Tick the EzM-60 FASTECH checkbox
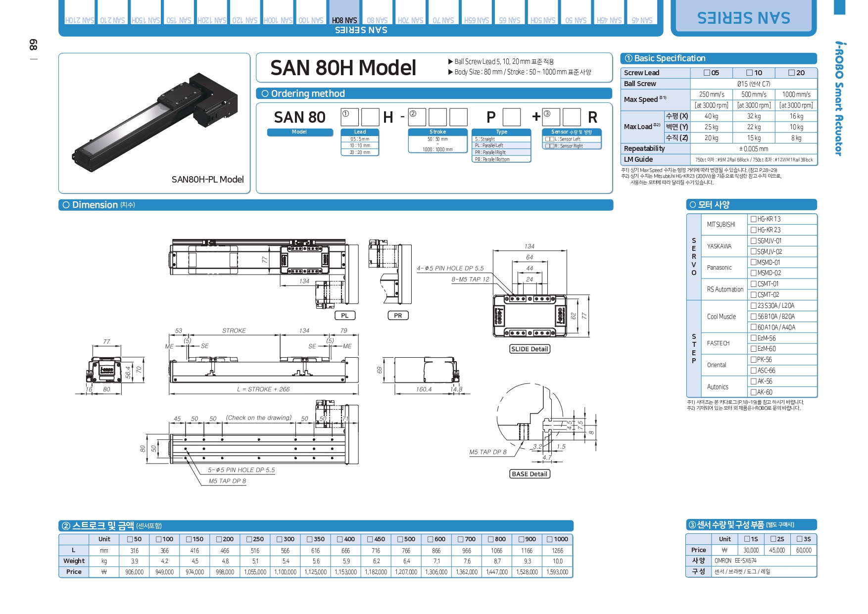The image size is (868, 614). [754, 348]
